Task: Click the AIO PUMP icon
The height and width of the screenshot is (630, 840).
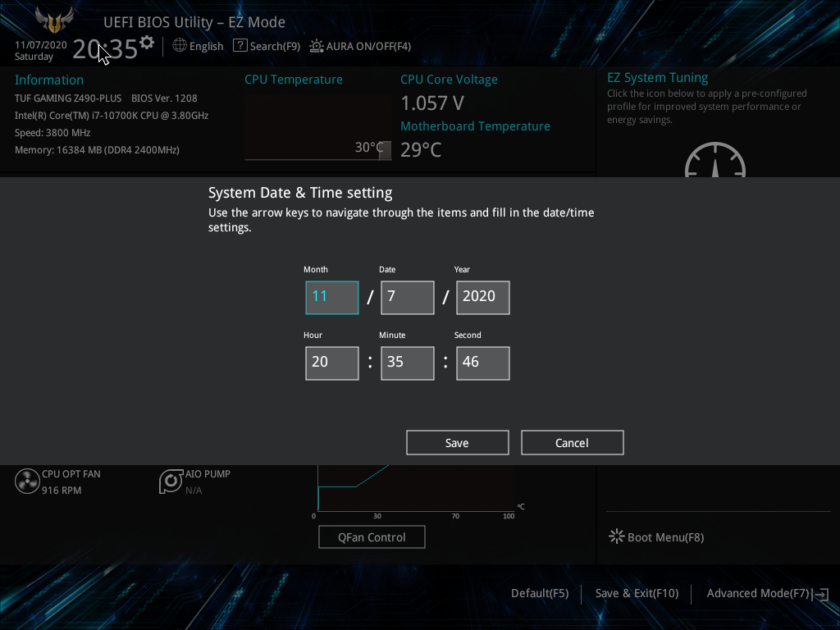Action: pyautogui.click(x=171, y=481)
